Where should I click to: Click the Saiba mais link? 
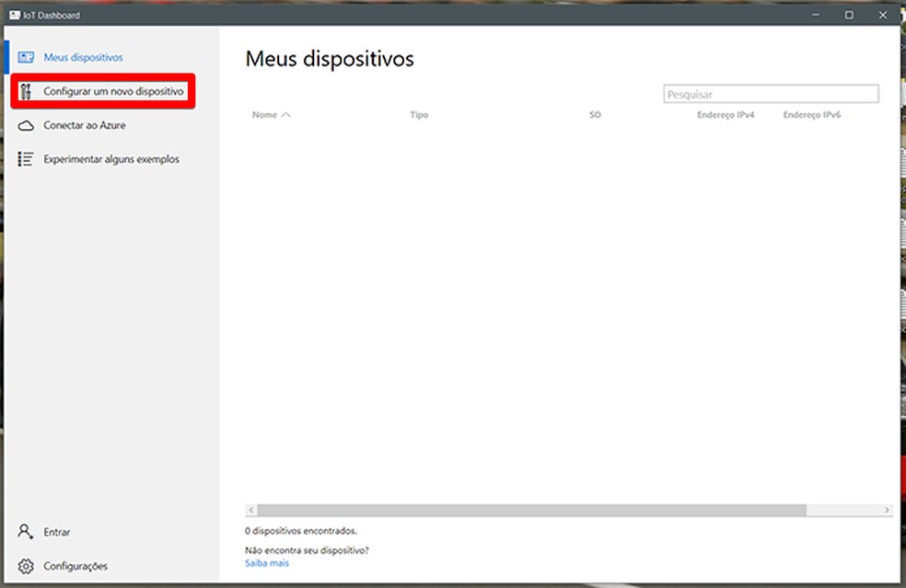click(266, 563)
